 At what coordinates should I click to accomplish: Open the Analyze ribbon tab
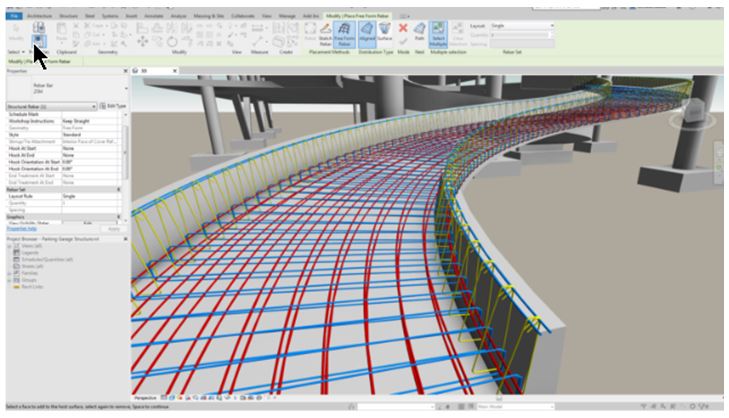pos(179,16)
